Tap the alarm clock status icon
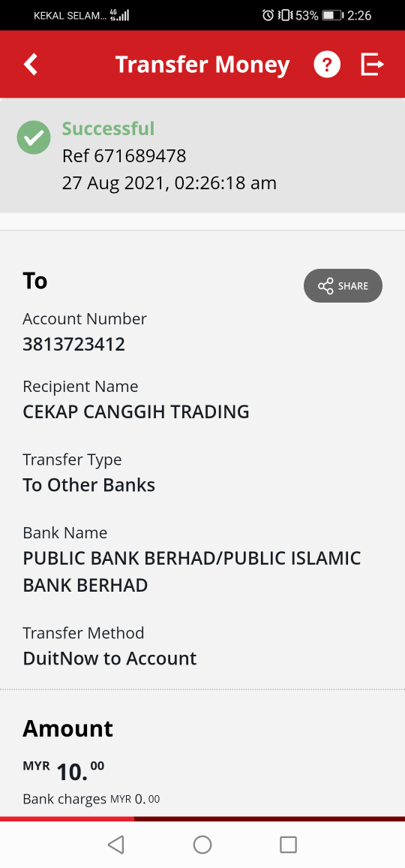The width and height of the screenshot is (405, 868). (268, 15)
